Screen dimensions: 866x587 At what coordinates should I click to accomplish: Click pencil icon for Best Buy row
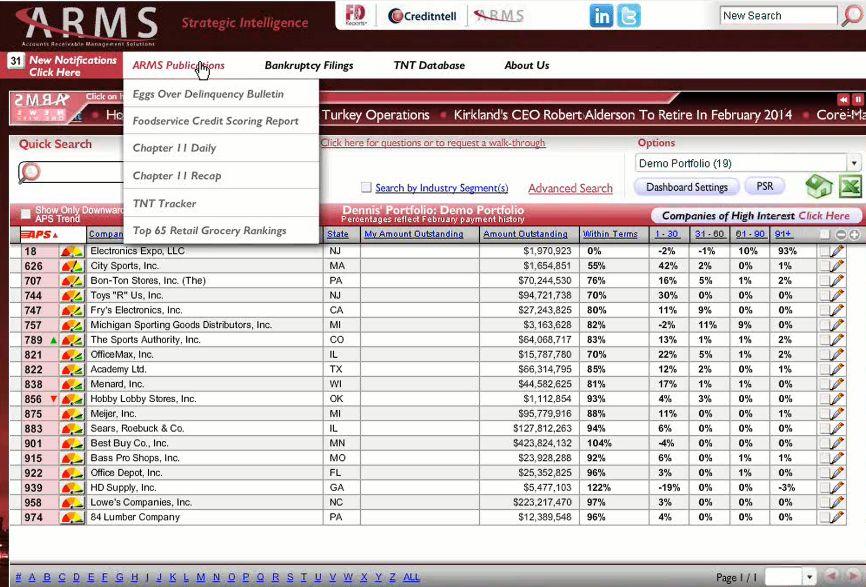[x=837, y=443]
